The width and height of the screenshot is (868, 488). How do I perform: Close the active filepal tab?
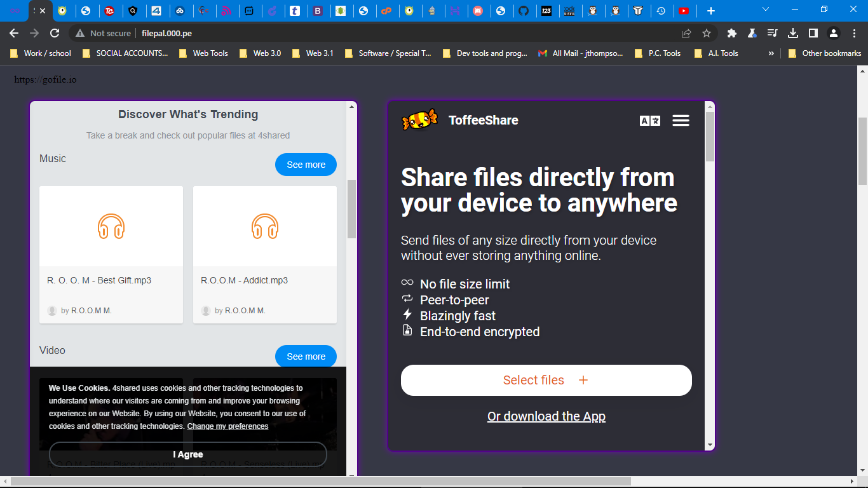click(43, 11)
